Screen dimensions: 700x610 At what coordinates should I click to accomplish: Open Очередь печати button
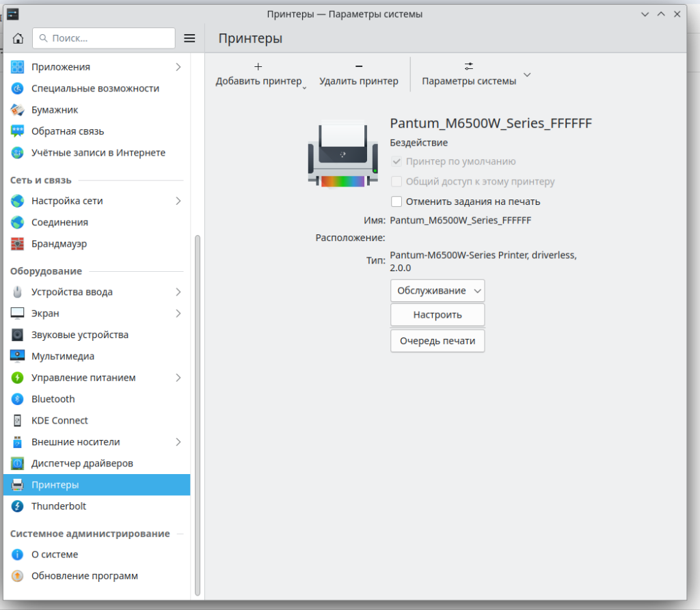[437, 340]
